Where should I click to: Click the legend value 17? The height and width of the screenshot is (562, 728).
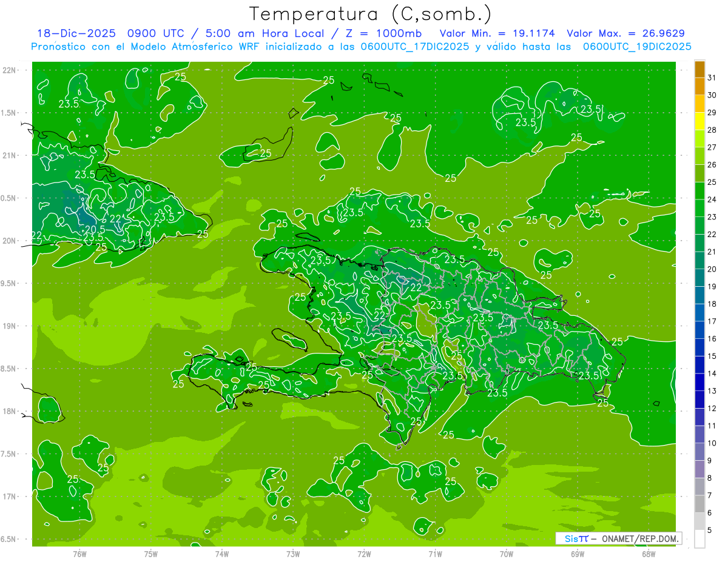(712, 321)
